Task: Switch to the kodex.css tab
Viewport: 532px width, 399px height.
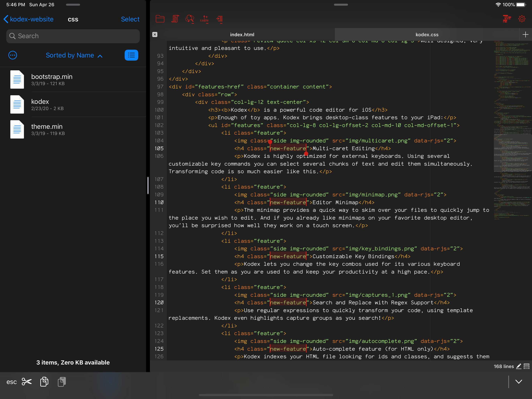Action: coord(427,34)
